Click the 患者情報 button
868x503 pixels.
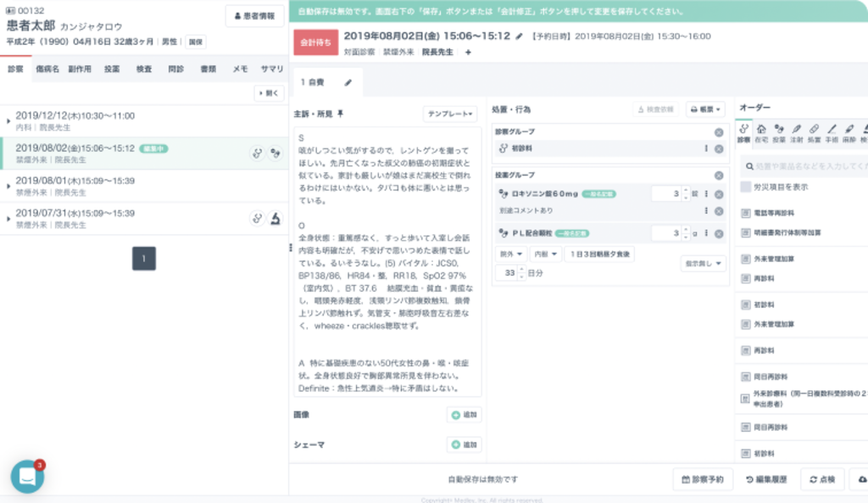pos(254,16)
